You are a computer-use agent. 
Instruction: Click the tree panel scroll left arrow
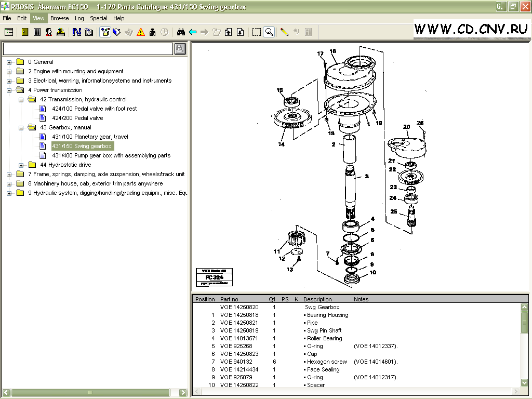pos(6,393)
